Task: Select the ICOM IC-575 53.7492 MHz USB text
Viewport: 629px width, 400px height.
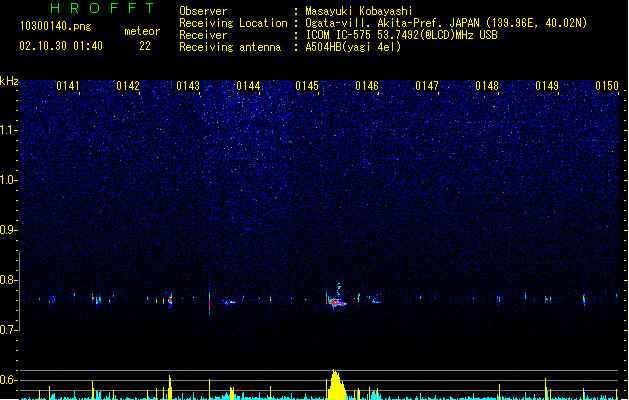Action: pyautogui.click(x=401, y=35)
